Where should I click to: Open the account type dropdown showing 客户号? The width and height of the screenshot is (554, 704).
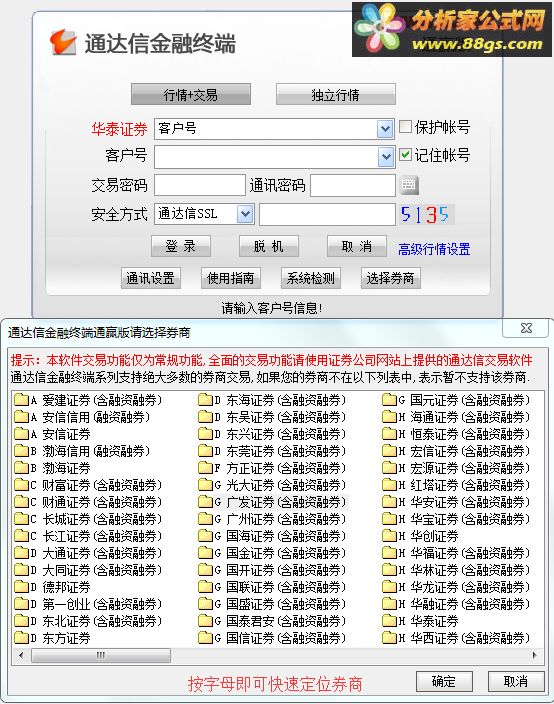click(385, 129)
